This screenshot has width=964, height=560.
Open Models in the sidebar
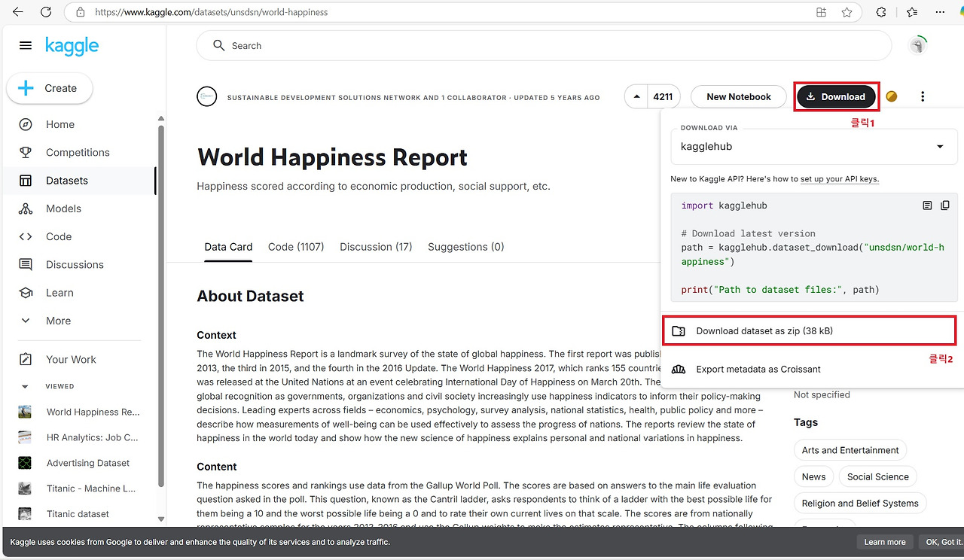pyautogui.click(x=63, y=208)
